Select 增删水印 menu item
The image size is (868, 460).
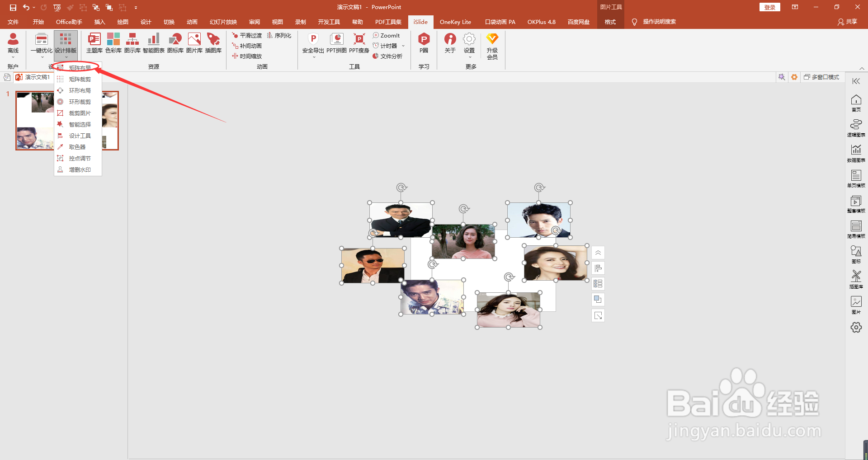click(78, 169)
